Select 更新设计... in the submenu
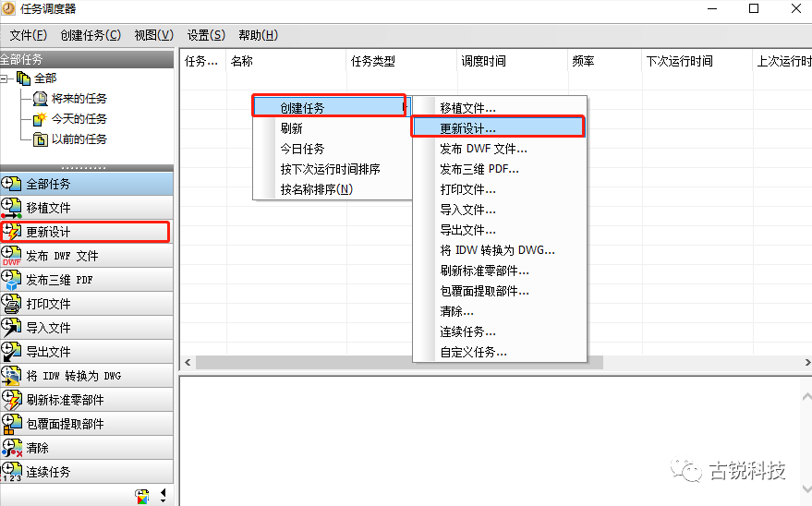This screenshot has height=506, width=812. (500, 128)
